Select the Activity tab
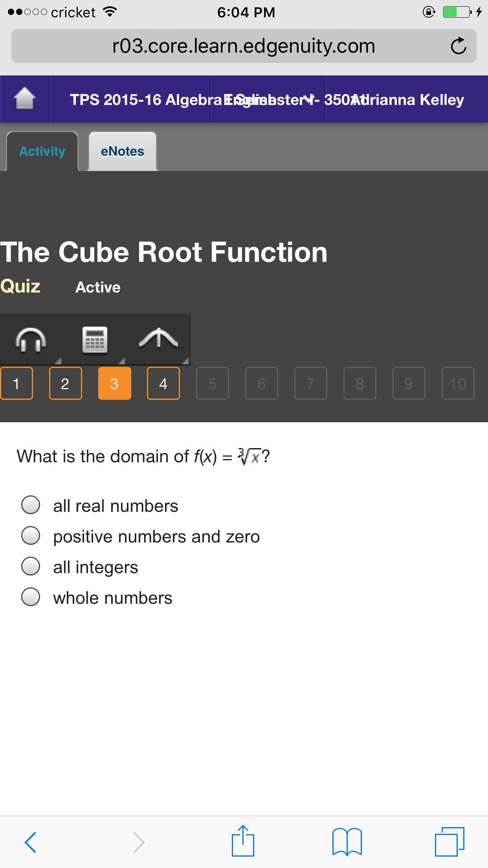The width and height of the screenshot is (488, 868). pos(42,151)
